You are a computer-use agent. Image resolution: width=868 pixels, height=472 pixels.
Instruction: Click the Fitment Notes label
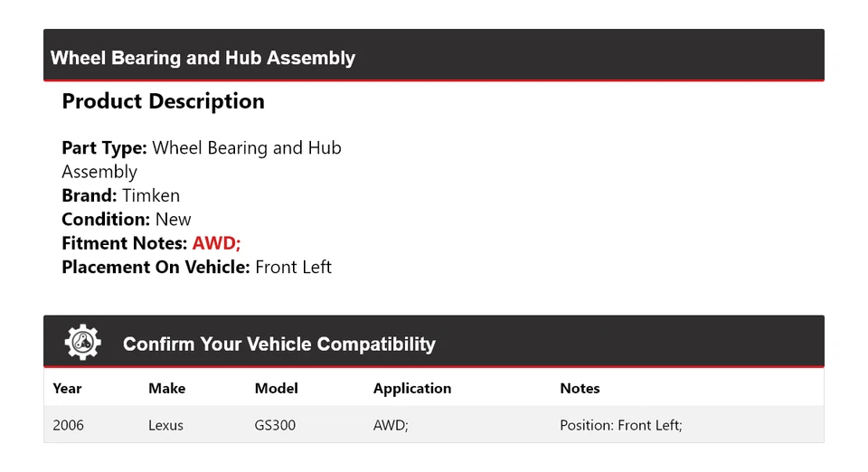(124, 243)
